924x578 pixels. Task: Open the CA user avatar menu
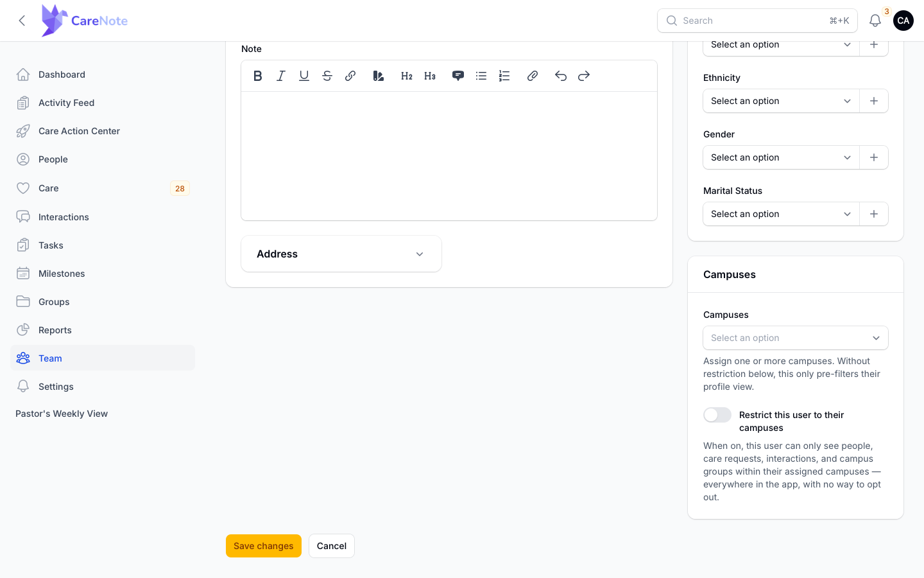click(x=903, y=21)
